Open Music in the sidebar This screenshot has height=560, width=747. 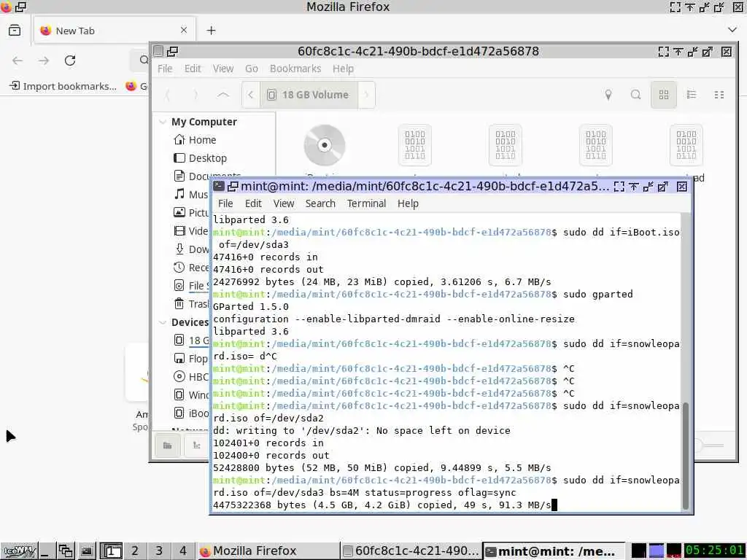tap(192, 194)
